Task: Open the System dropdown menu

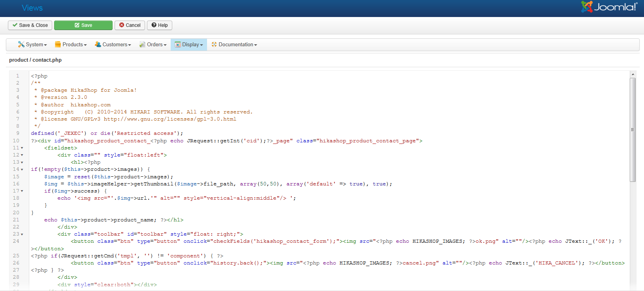Action: [32, 45]
